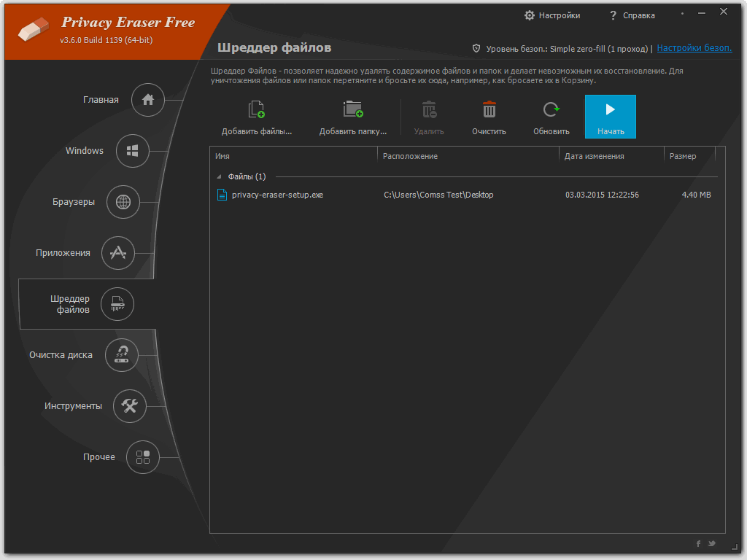Select the Шреддер файлов shredder icon
The width and height of the screenshot is (747, 560).
tap(117, 304)
